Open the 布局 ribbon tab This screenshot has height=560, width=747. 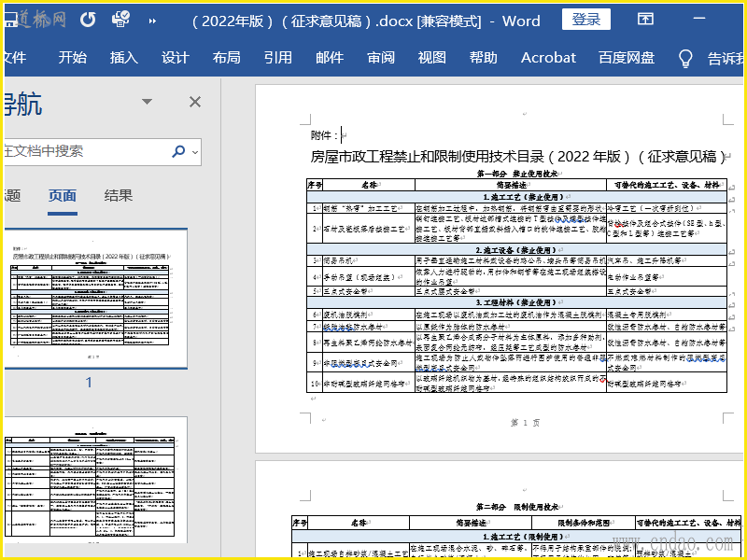pyautogui.click(x=227, y=58)
